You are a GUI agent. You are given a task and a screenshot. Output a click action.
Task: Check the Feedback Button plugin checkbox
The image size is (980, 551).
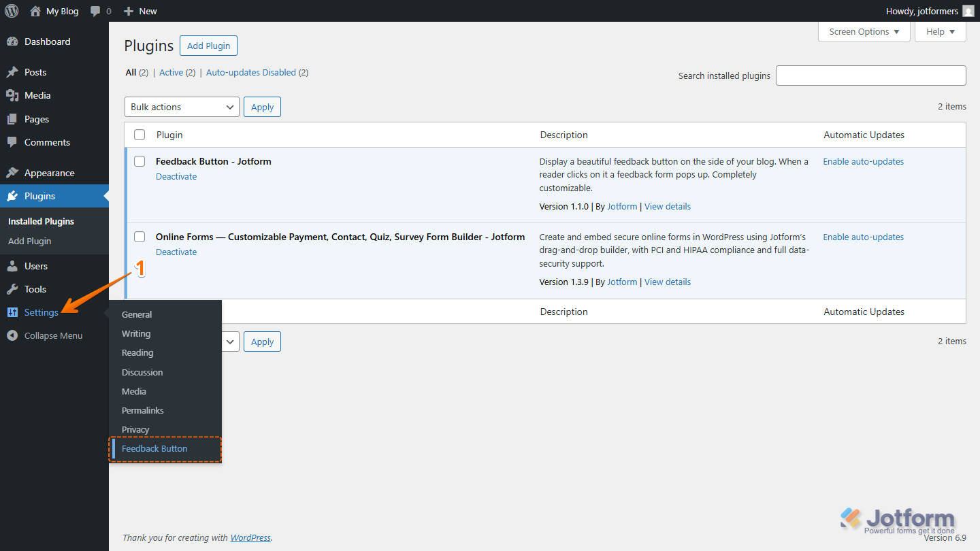point(140,161)
